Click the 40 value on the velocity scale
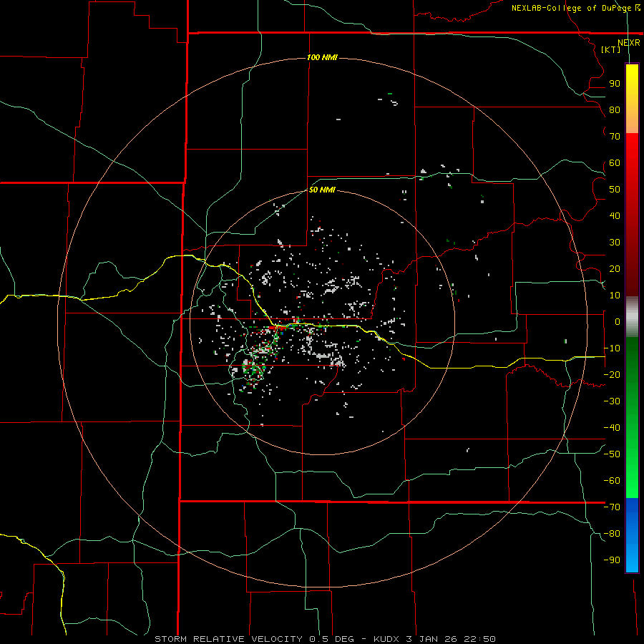The width and height of the screenshot is (644, 644). click(615, 215)
